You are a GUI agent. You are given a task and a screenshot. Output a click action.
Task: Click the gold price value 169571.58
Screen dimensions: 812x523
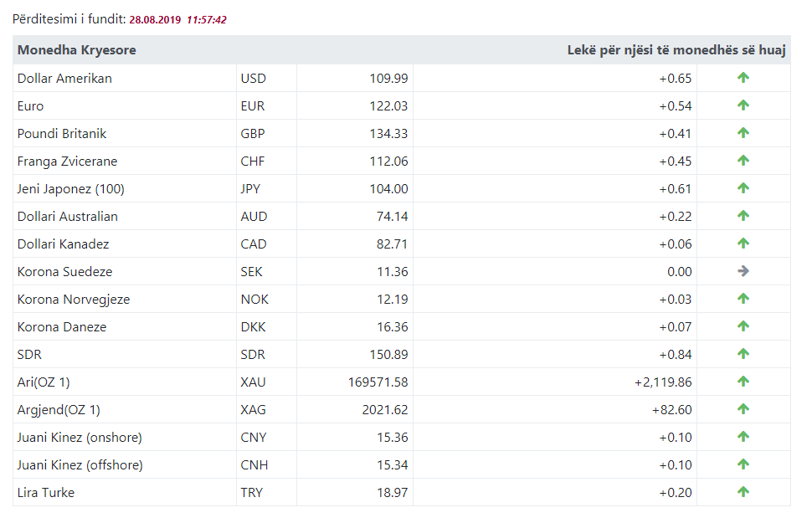[x=378, y=382]
